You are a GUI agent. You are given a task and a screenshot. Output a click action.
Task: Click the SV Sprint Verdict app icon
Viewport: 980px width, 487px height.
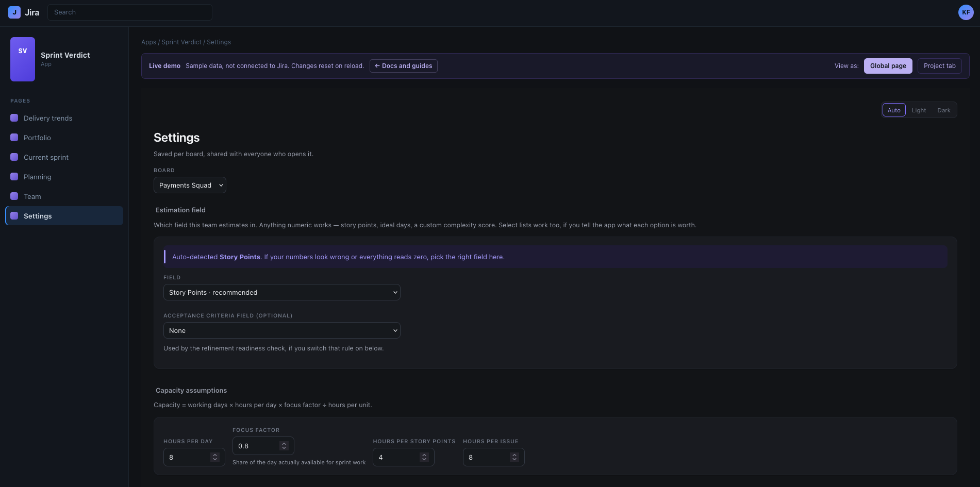tap(23, 59)
